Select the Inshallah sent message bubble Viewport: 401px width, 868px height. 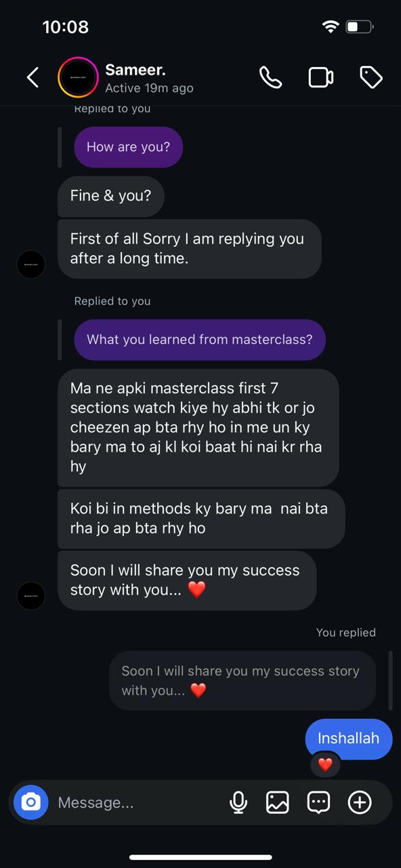(x=349, y=738)
